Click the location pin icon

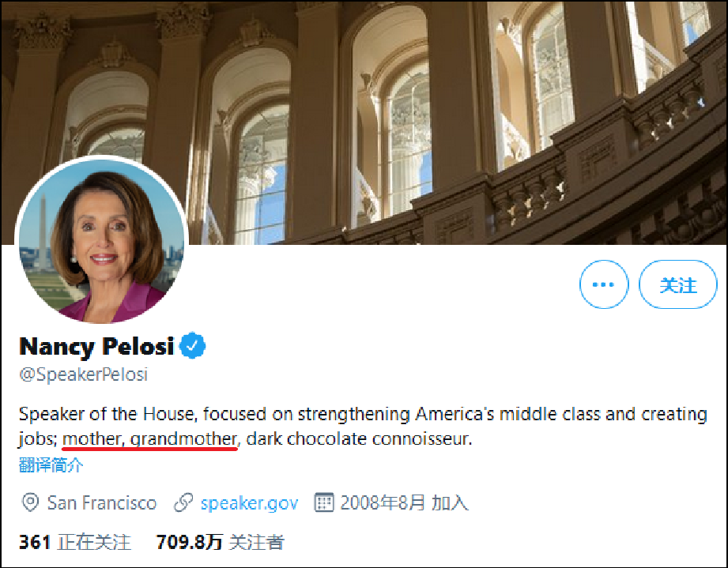[x=31, y=503]
